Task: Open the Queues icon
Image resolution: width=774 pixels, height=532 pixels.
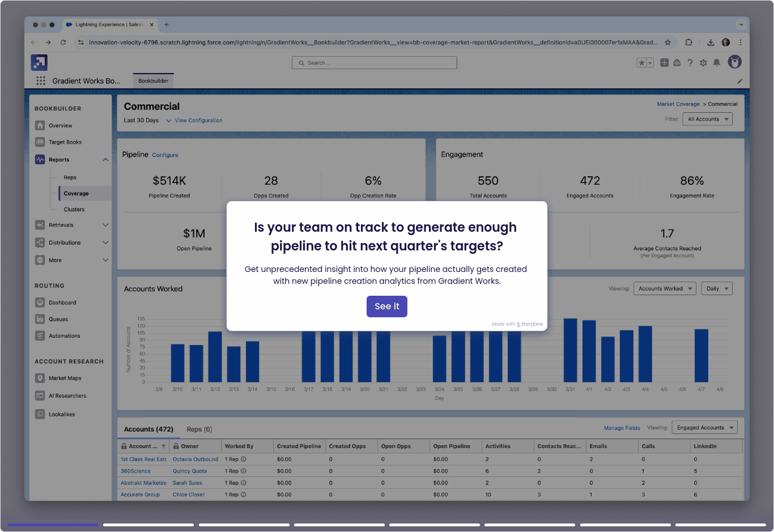Action: pos(40,319)
